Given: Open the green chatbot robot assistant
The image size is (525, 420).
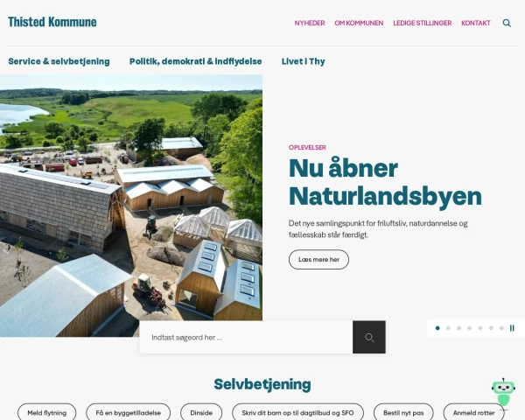Looking at the screenshot, I should (x=503, y=393).
